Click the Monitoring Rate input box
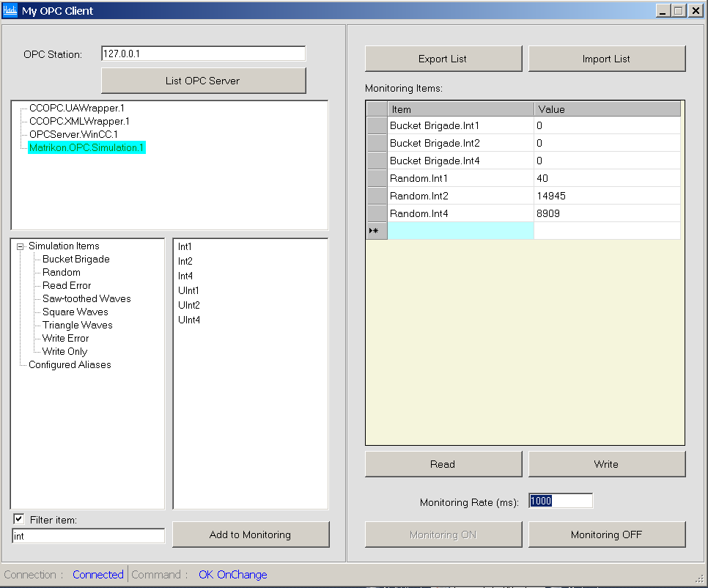The width and height of the screenshot is (708, 588). pyautogui.click(x=560, y=500)
